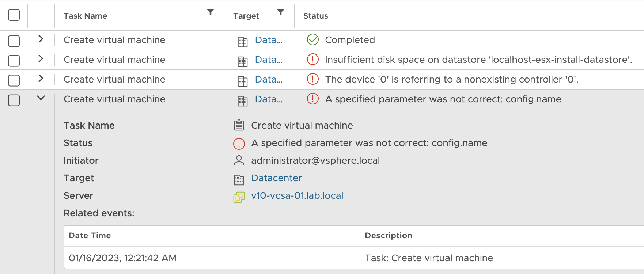This screenshot has width=644, height=274.
Task: Click the error icon beside Insufficient disk space
Action: click(x=313, y=60)
